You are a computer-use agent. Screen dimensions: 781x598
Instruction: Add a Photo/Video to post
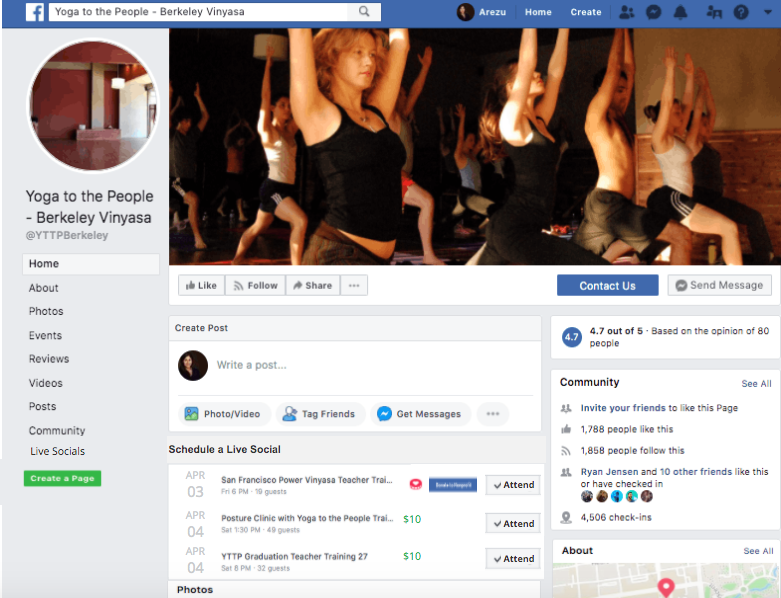tap(224, 414)
